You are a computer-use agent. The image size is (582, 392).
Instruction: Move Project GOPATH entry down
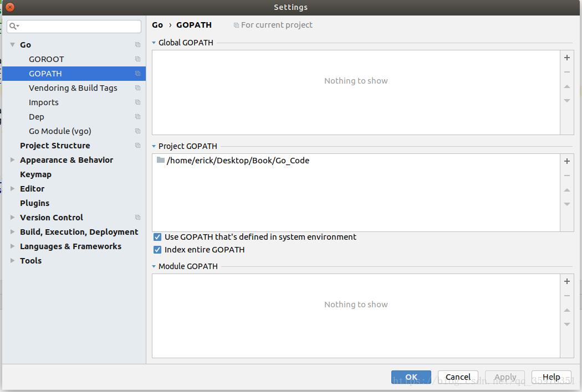point(567,204)
